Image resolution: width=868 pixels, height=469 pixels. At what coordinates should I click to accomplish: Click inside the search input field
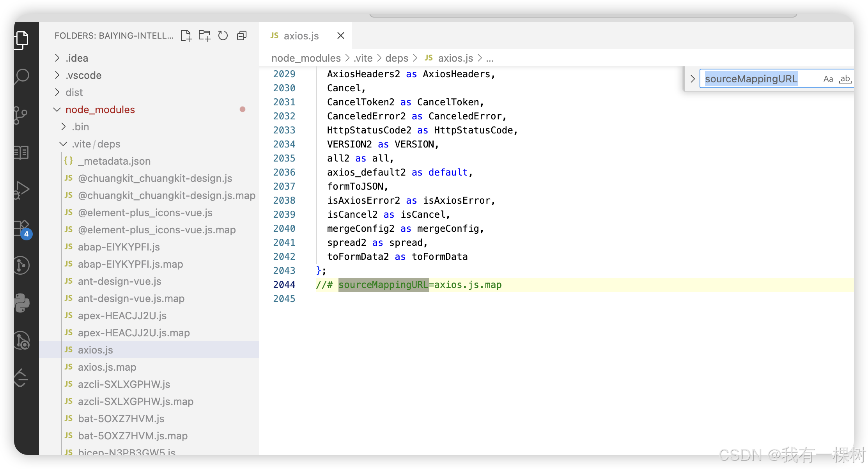[751, 78]
